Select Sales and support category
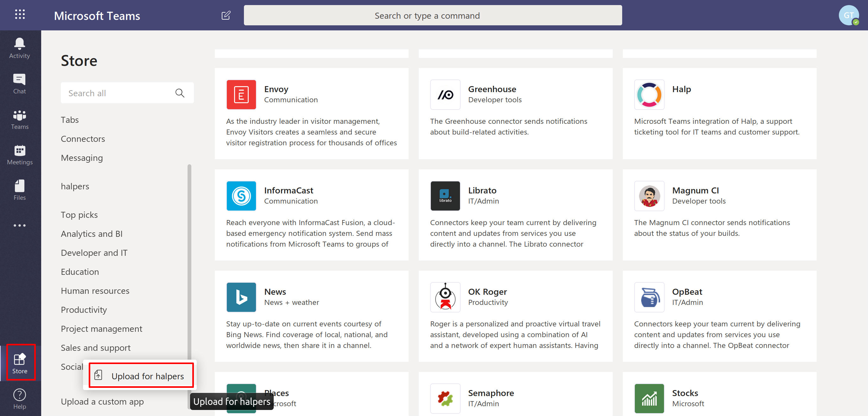This screenshot has height=416, width=868. [96, 348]
